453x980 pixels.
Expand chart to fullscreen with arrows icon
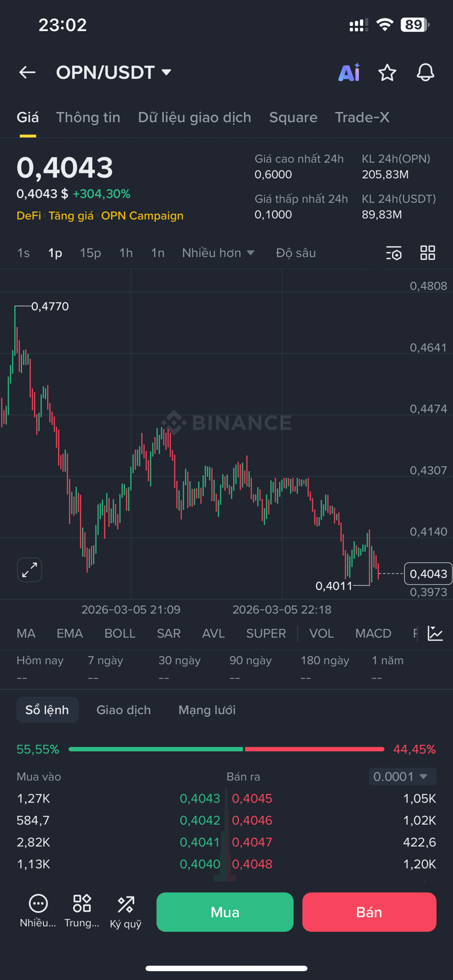tap(30, 570)
